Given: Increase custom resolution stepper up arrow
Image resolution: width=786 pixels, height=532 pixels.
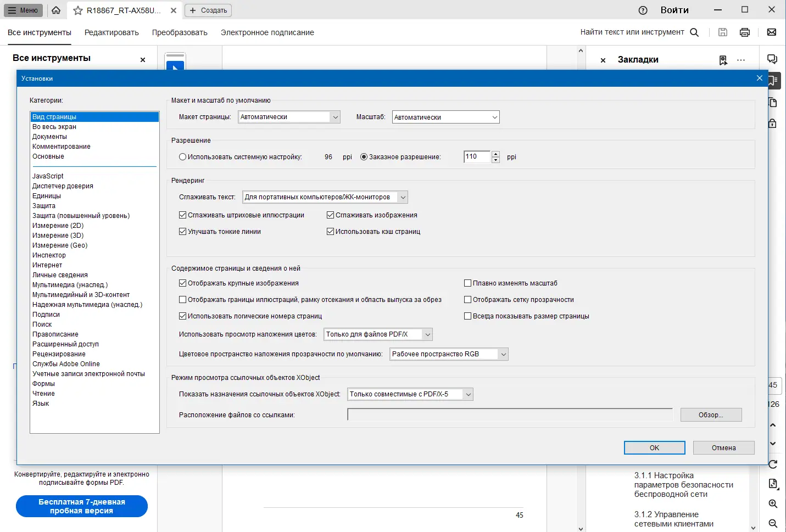Looking at the screenshot, I should click(495, 154).
